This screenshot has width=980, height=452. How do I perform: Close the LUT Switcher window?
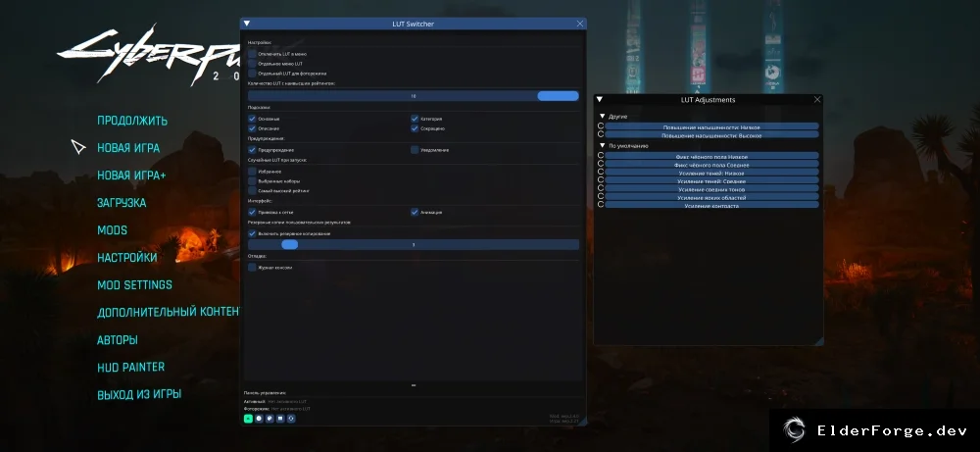click(580, 24)
